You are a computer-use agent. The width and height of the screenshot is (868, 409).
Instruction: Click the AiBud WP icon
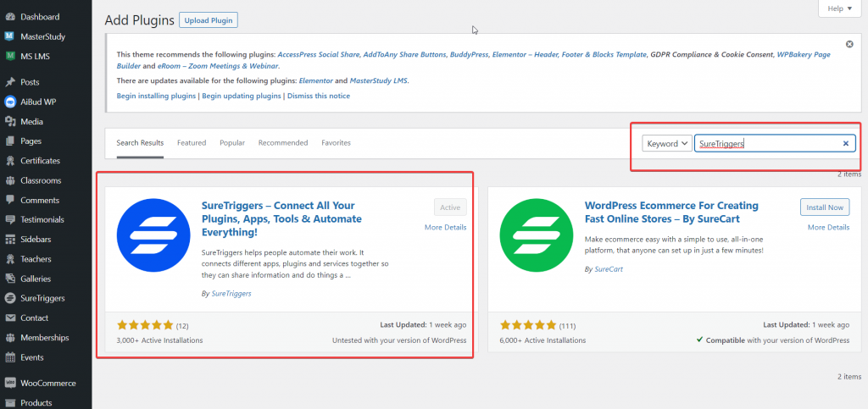10,102
